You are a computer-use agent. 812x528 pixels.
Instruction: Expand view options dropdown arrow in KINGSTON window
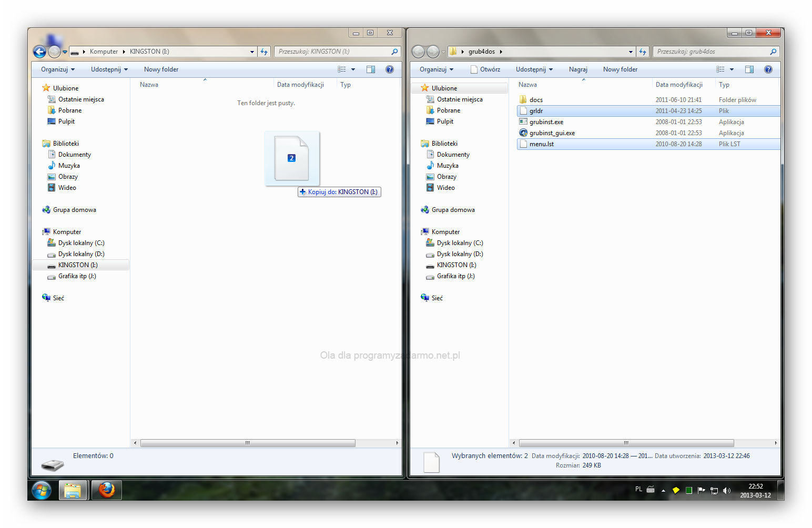pyautogui.click(x=353, y=69)
